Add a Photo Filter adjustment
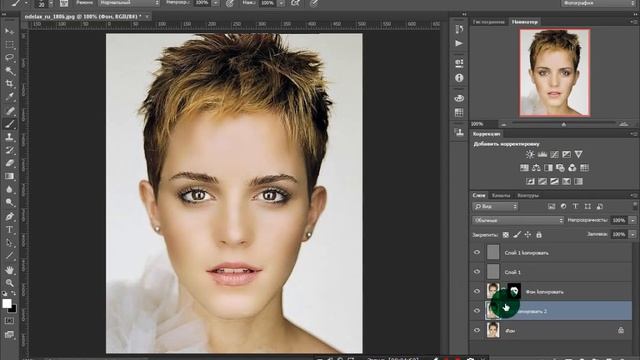The image size is (640, 360). pyautogui.click(x=560, y=168)
